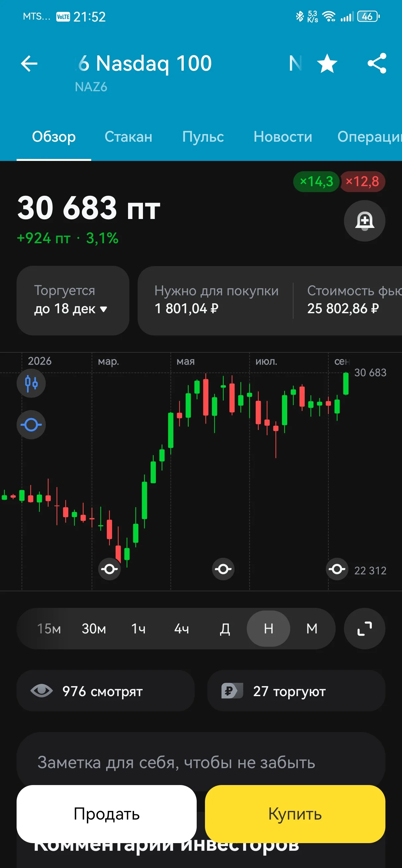Image resolution: width=402 pixels, height=868 pixels.
Task: Tap the Купить button
Action: pyautogui.click(x=295, y=814)
